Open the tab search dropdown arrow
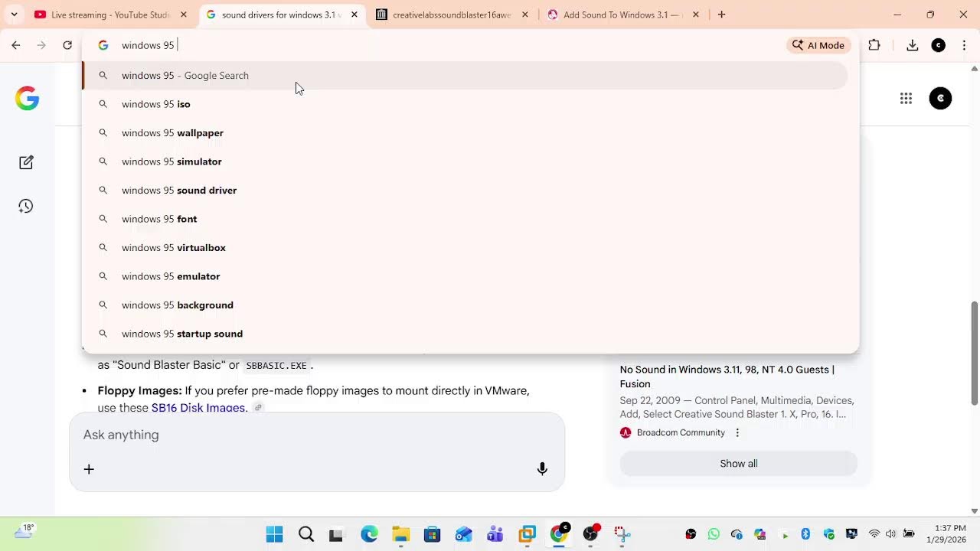 [x=14, y=15]
